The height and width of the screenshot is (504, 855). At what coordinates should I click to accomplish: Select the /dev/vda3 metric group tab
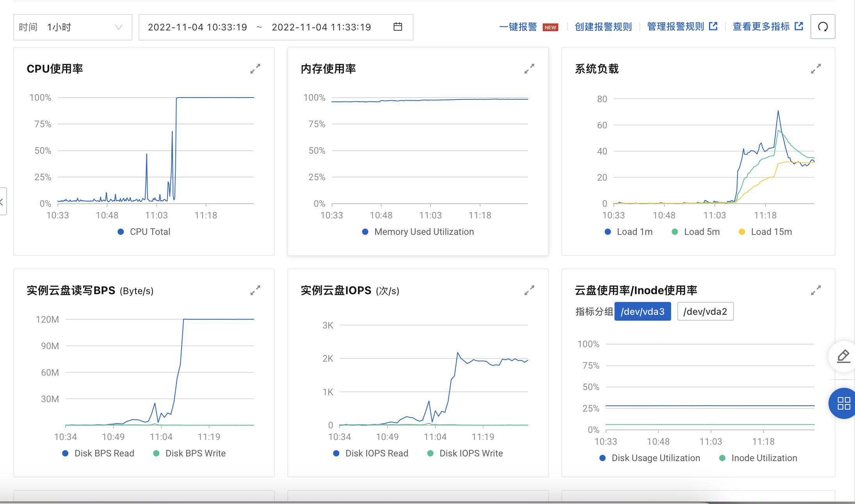tap(643, 312)
